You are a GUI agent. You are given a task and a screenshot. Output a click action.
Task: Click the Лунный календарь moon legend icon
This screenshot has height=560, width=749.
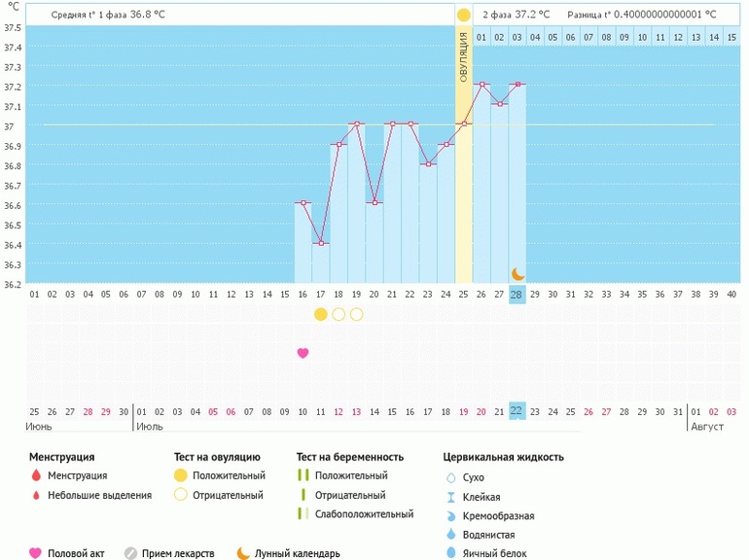pyautogui.click(x=243, y=553)
